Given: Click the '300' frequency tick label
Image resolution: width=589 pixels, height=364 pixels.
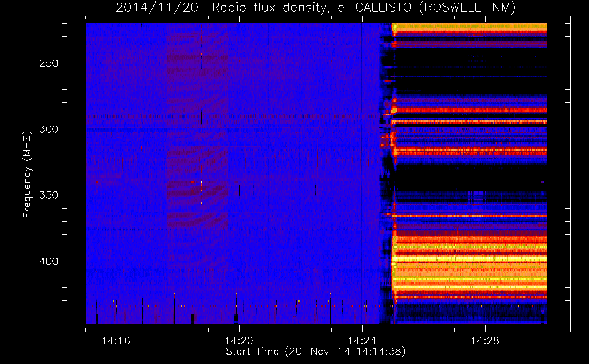Looking at the screenshot, I should [49, 129].
